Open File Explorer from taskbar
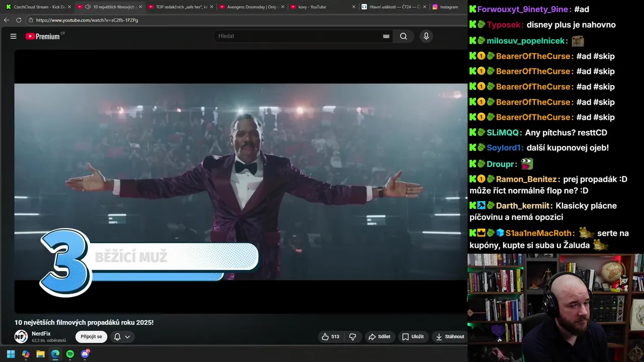The height and width of the screenshot is (362, 644). click(40, 354)
